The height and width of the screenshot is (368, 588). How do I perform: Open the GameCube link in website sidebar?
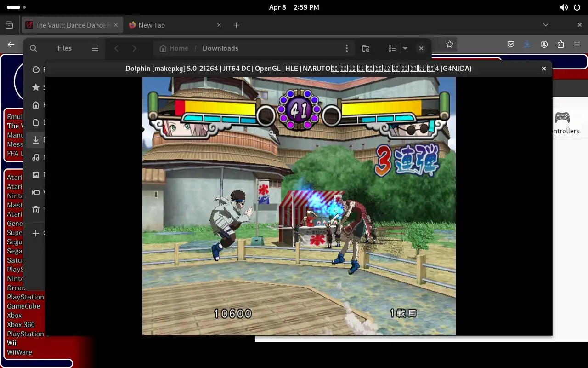pyautogui.click(x=23, y=306)
